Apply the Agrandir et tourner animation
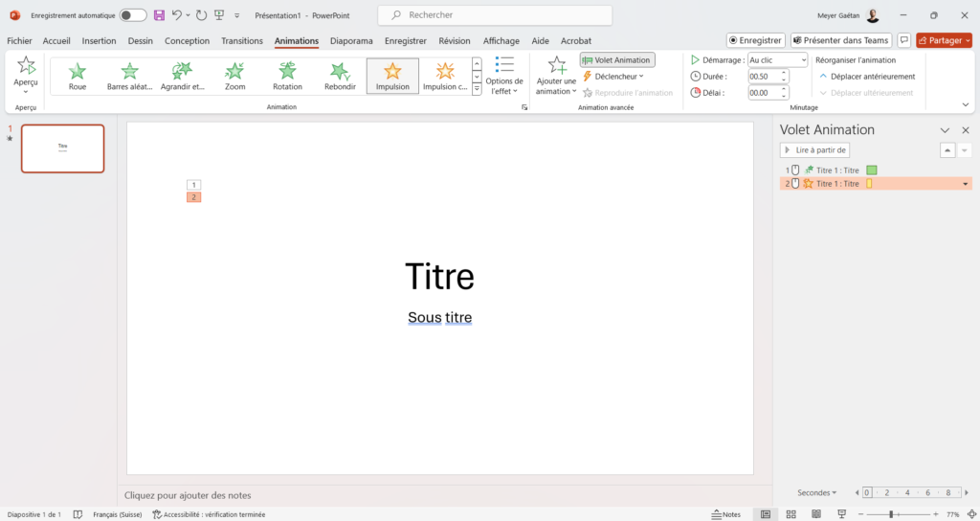Image resolution: width=980 pixels, height=521 pixels. click(183, 77)
